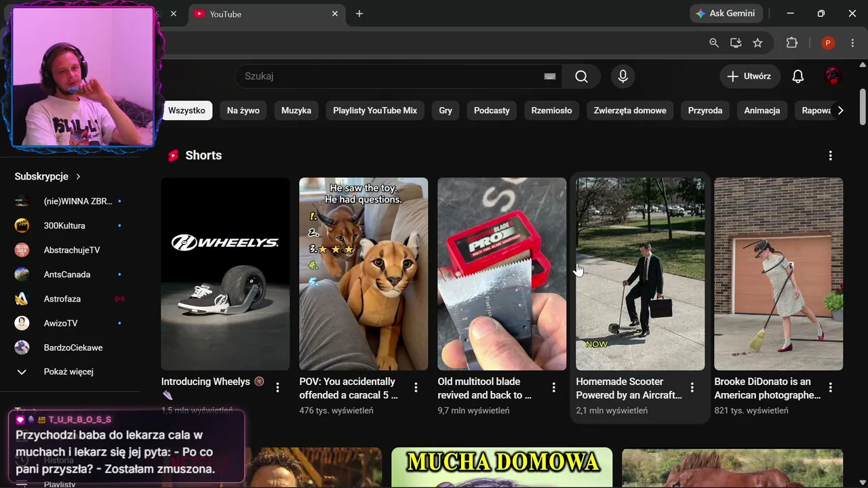This screenshot has height=488, width=868.
Task: Open options for Brooke DiDonato short
Action: [831, 388]
